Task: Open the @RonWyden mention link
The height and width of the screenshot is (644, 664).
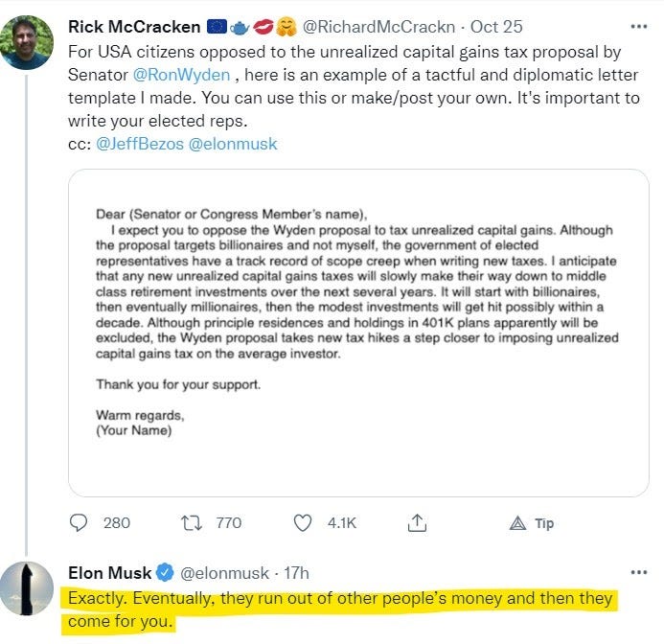Action: [x=181, y=75]
